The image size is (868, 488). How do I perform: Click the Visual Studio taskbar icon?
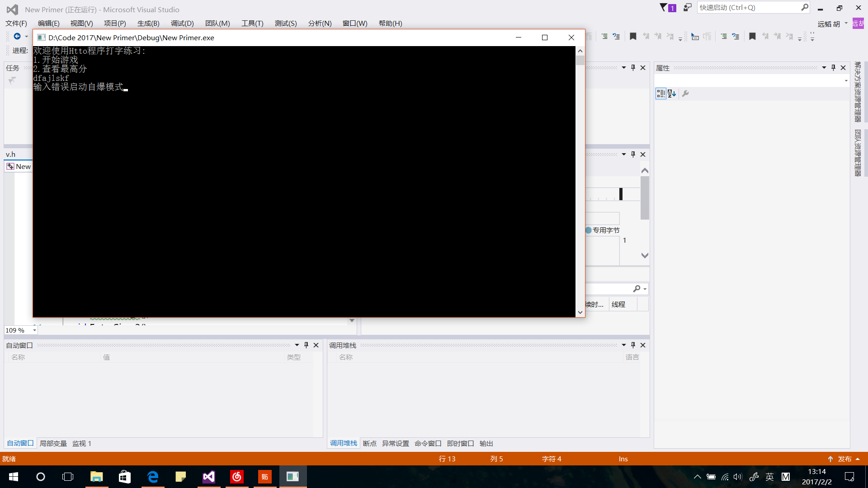(x=209, y=477)
